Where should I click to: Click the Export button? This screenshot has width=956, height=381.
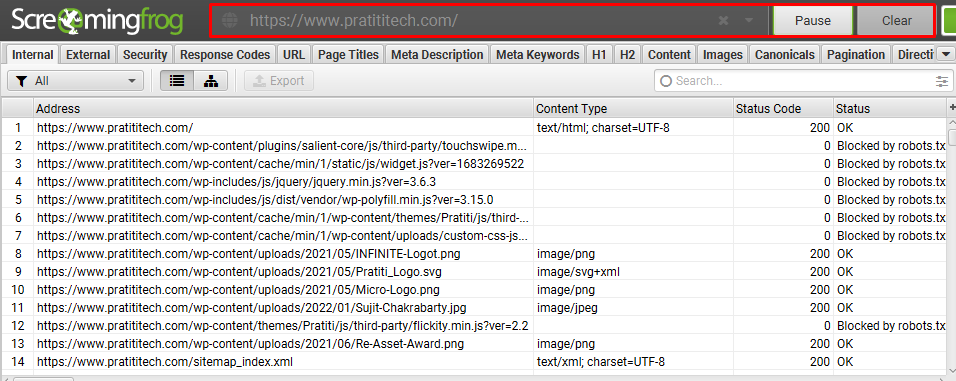point(279,80)
